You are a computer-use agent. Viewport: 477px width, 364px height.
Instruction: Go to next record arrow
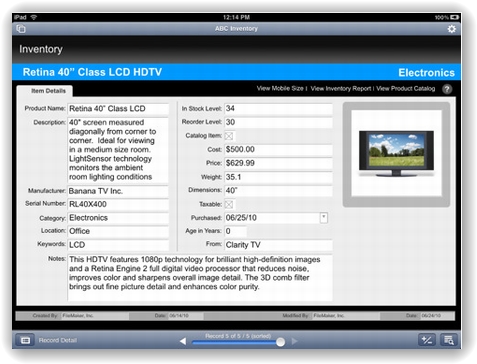pos(294,341)
